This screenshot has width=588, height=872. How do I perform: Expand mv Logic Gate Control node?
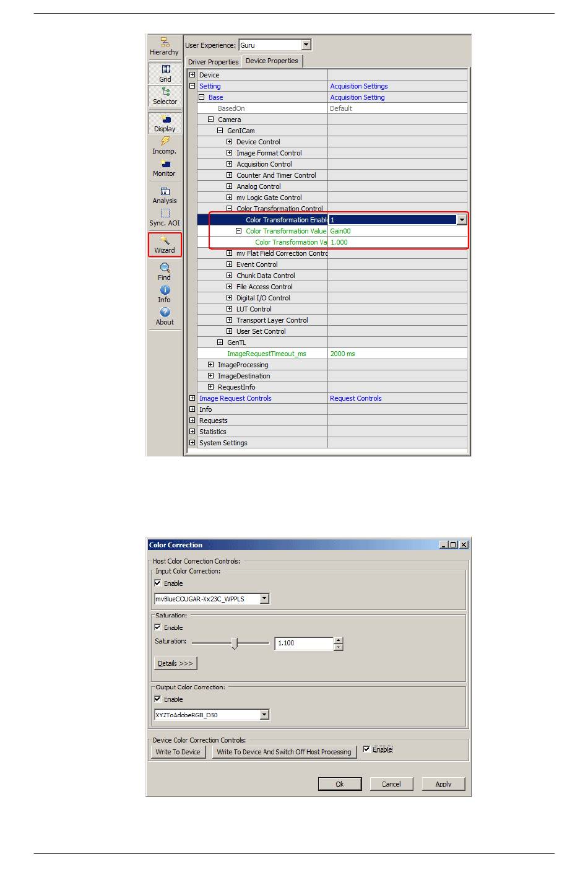tap(229, 198)
